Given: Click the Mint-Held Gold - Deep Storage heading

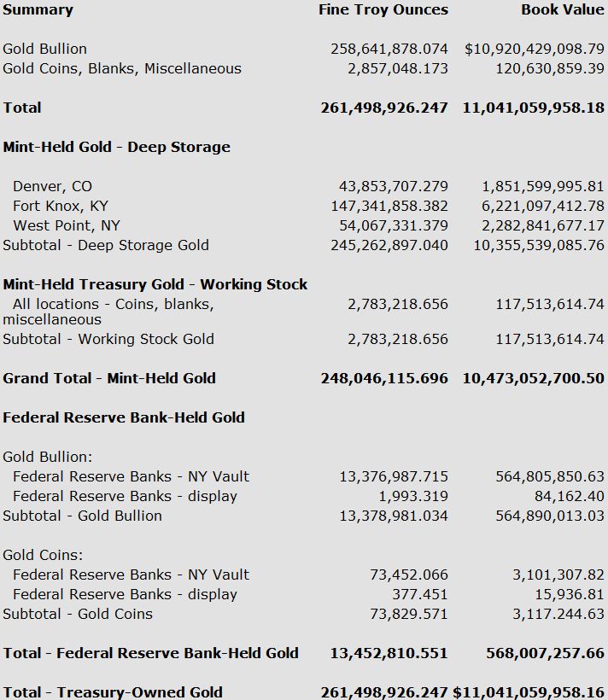Looking at the screenshot, I should pyautogui.click(x=117, y=147).
